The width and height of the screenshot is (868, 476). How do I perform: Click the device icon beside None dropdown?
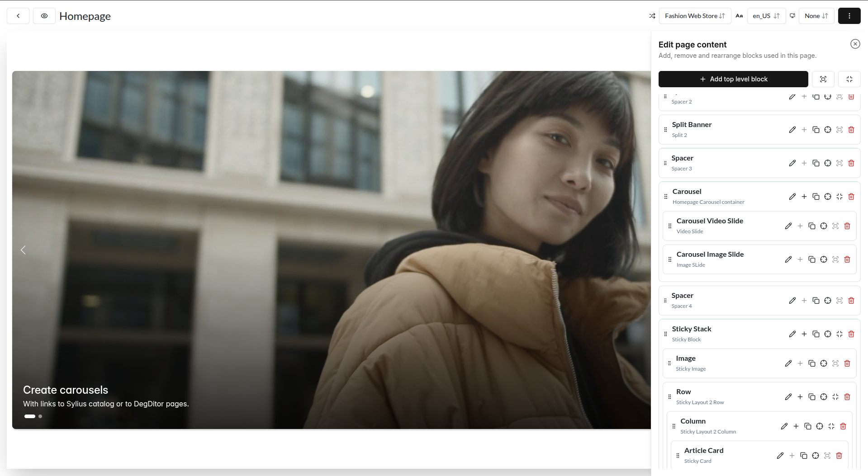(x=792, y=16)
